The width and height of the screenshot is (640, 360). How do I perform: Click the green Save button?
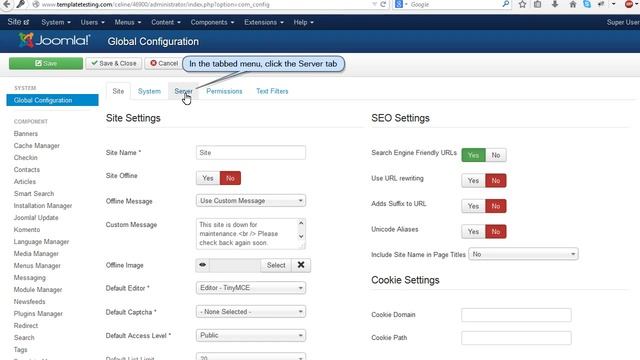pos(46,63)
